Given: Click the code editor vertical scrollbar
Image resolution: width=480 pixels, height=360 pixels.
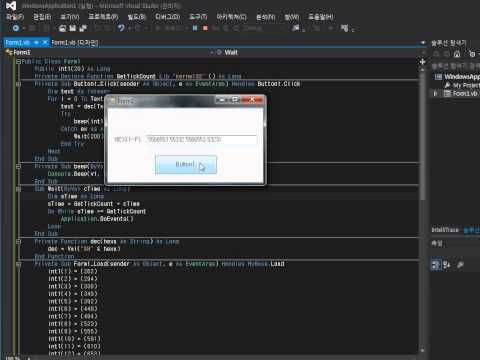Looking at the screenshot, I should 422,135.
